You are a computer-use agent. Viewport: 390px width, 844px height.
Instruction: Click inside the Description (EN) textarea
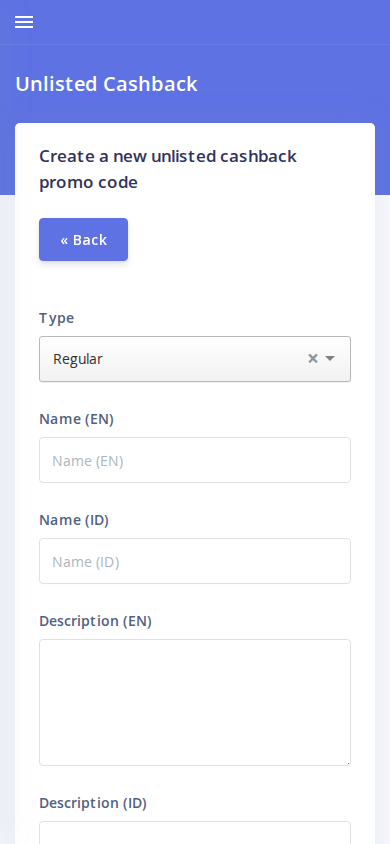[195, 702]
